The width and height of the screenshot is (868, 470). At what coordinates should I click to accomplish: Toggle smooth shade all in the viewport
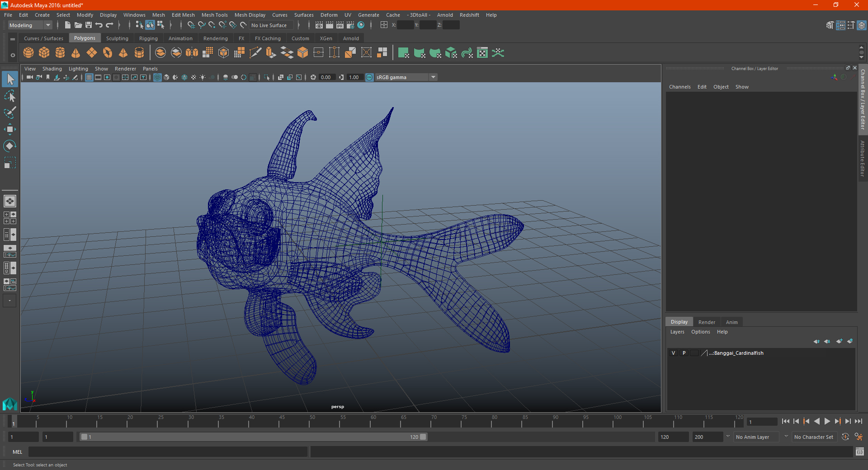[166, 77]
